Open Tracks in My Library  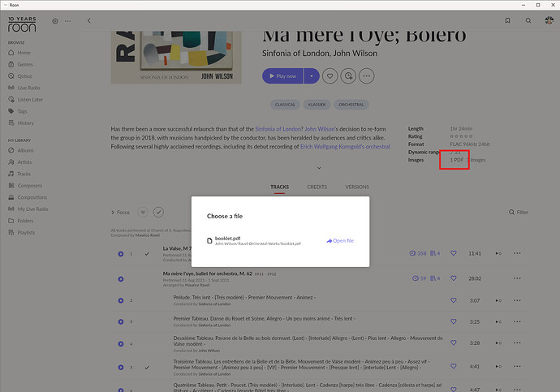pos(19,174)
